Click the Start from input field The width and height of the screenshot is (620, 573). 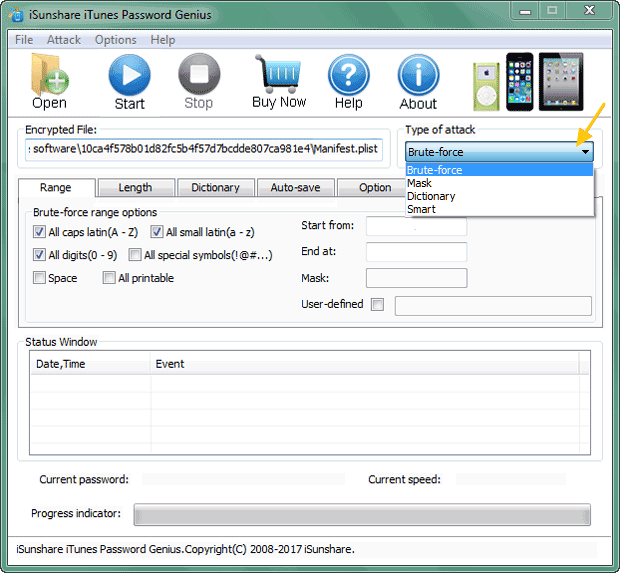[416, 226]
